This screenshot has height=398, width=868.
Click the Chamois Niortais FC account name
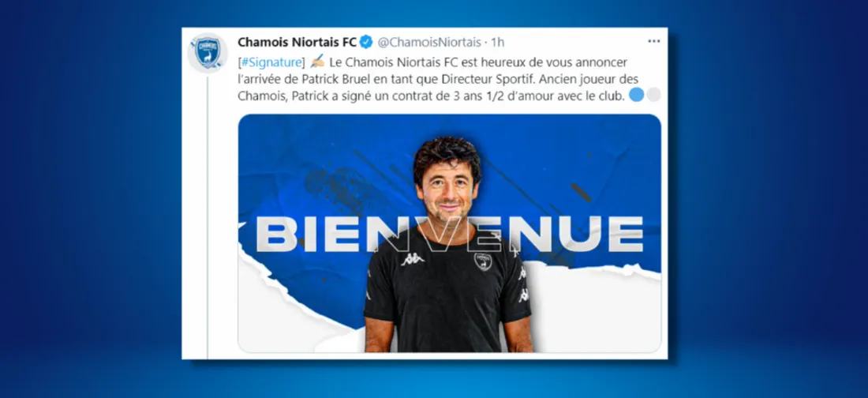click(297, 42)
